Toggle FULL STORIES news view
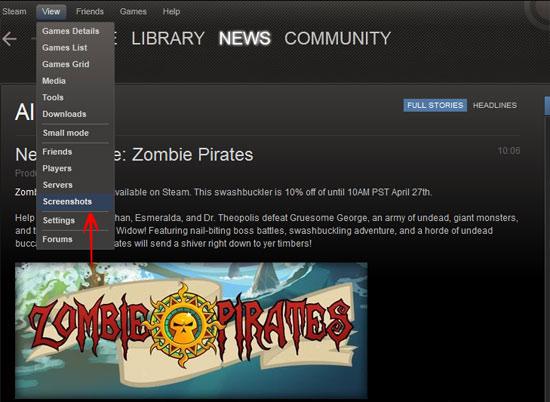550x402 pixels. [x=435, y=105]
